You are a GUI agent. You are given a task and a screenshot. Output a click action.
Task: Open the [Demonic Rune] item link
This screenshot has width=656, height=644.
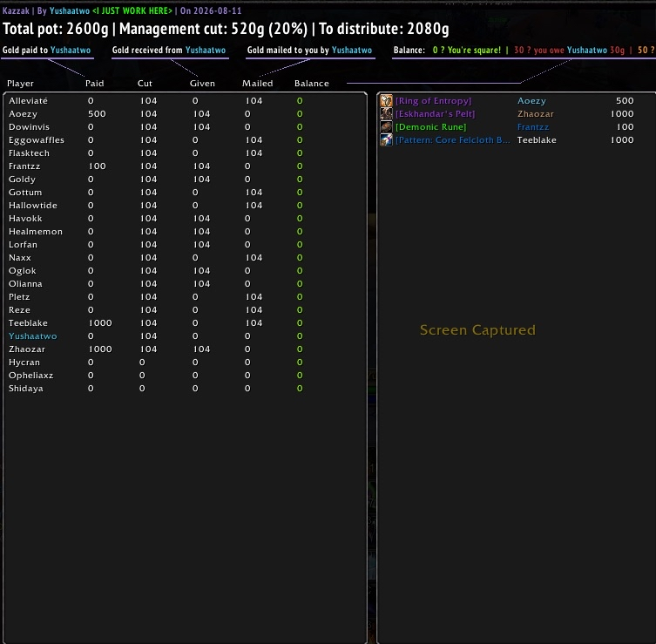pos(431,126)
